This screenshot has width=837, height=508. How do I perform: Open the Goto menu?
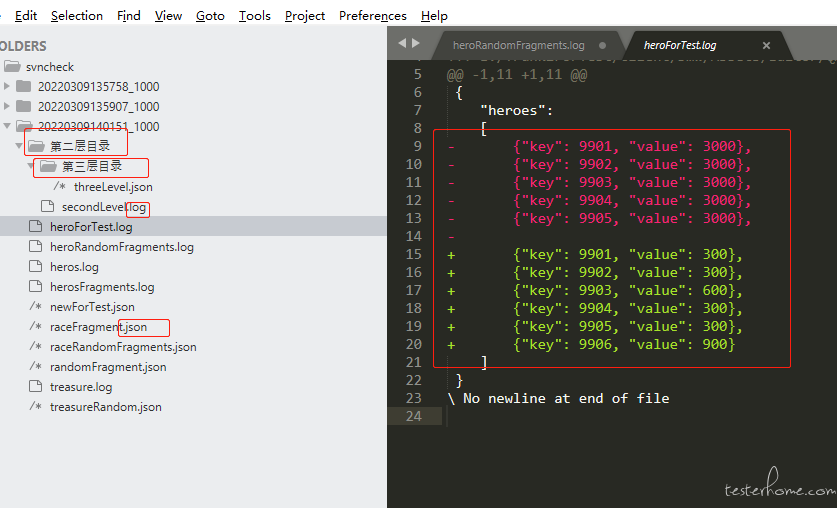[x=210, y=16]
